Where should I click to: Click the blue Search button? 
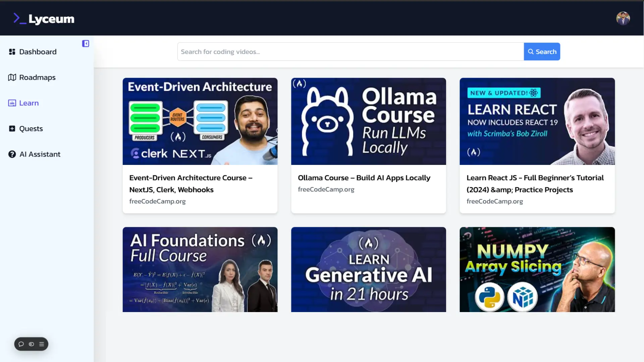pos(542,52)
